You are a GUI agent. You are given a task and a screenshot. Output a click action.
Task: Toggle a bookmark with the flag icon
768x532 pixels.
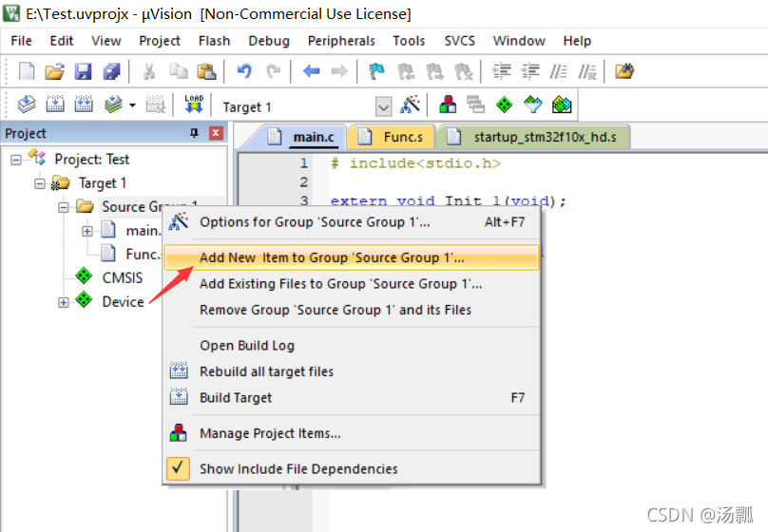click(376, 71)
